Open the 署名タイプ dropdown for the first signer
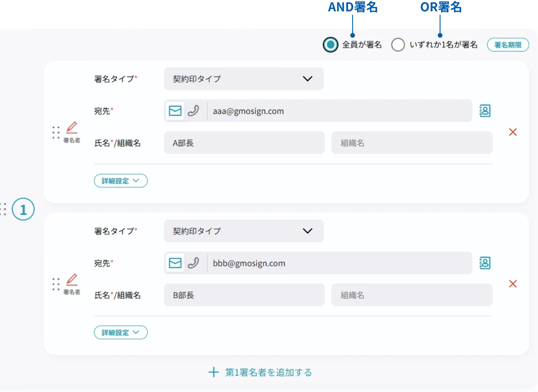The height and width of the screenshot is (392, 538). (x=244, y=79)
